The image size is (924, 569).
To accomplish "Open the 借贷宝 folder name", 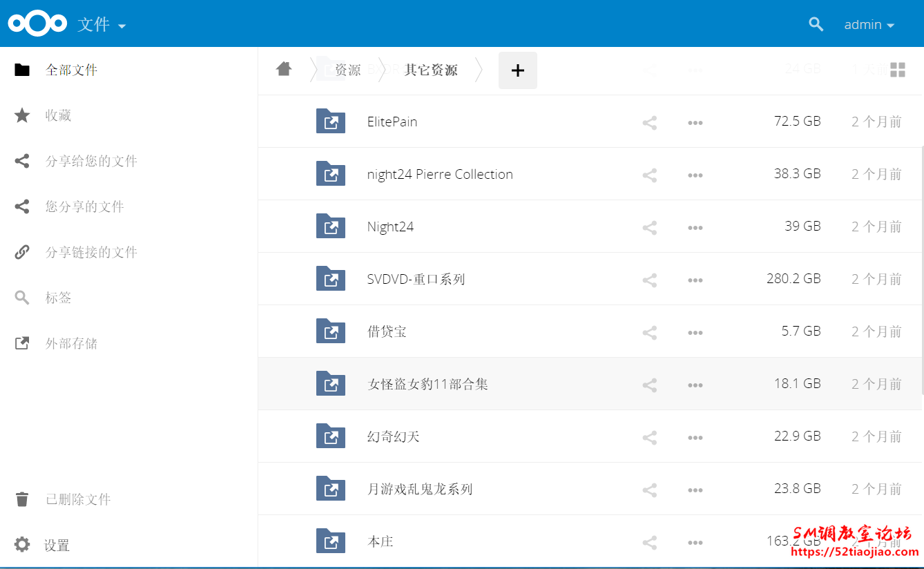I will 387,331.
